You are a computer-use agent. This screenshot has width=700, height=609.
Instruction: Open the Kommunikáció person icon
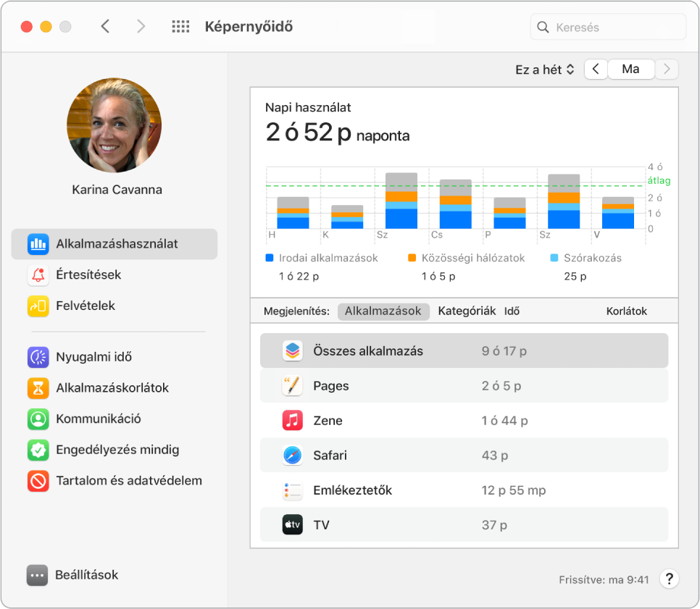pos(38,419)
